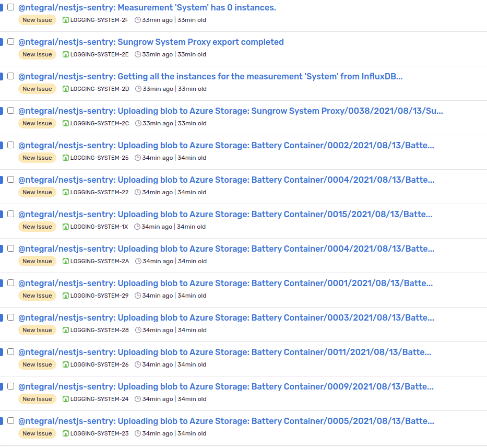Click the project icon beside LOGGING-SYSTEM-24
This screenshot has width=487, height=448.
click(66, 399)
